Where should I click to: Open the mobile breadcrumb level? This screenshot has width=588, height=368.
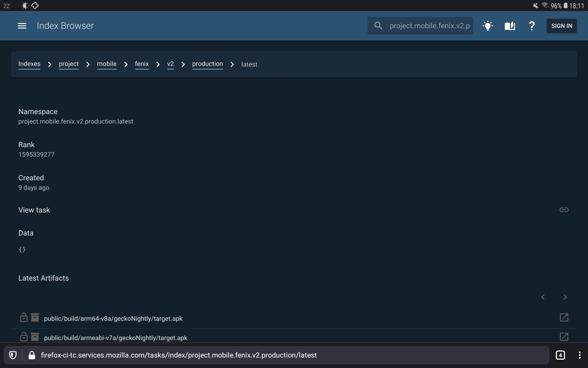point(107,64)
